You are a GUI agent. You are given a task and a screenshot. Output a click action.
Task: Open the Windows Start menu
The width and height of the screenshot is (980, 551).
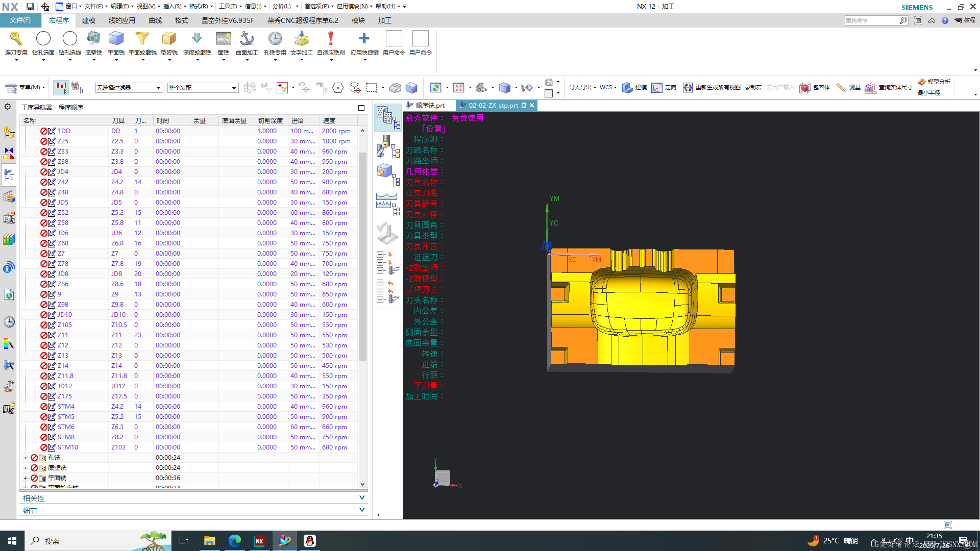coord(12,541)
